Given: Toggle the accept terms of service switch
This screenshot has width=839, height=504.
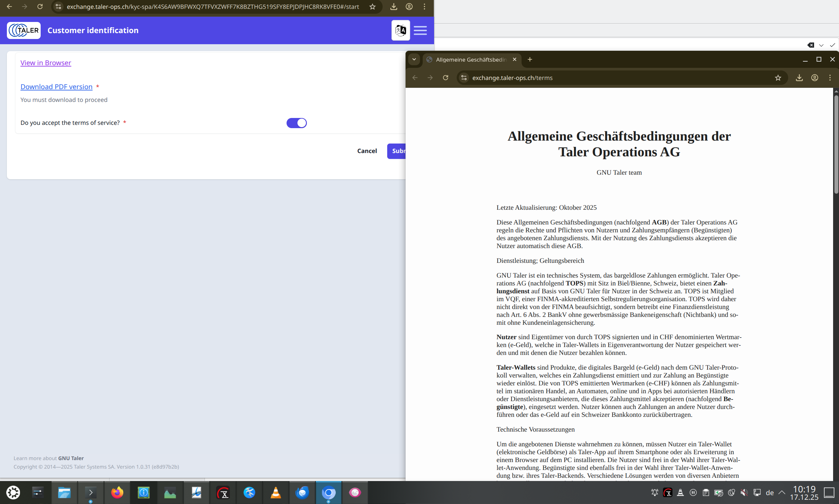Looking at the screenshot, I should tap(296, 123).
